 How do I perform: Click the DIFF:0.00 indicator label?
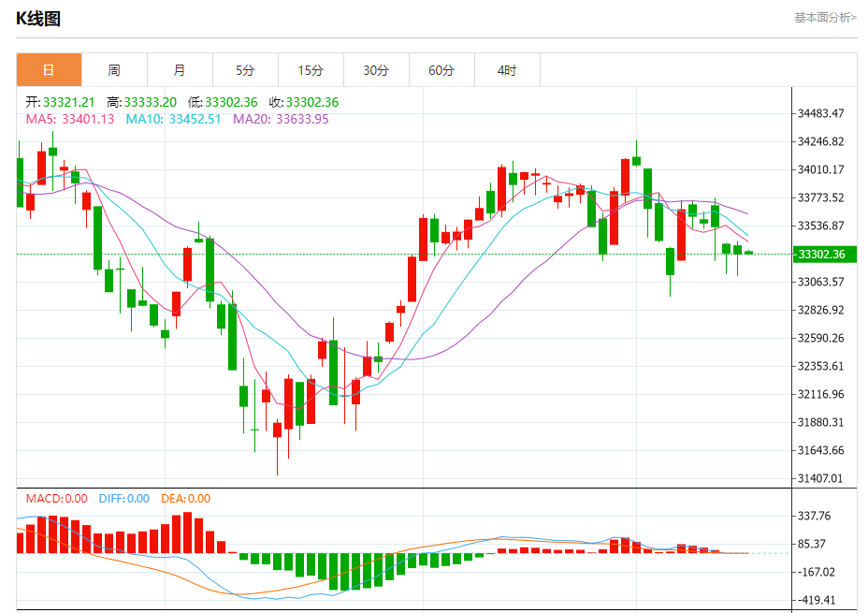(124, 499)
